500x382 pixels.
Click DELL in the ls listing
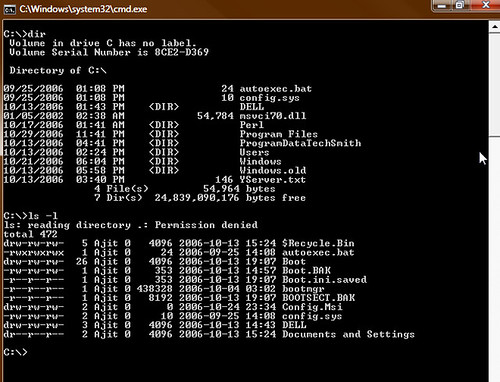(x=294, y=325)
